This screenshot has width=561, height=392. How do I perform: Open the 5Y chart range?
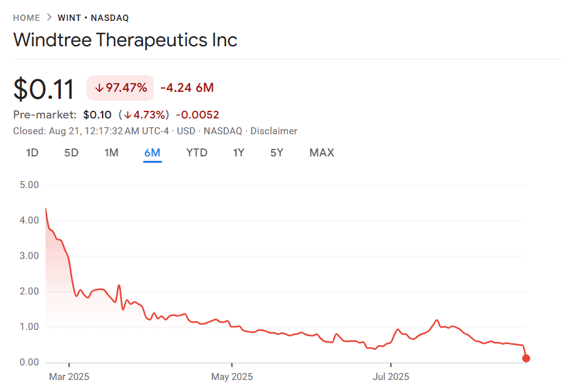click(277, 153)
